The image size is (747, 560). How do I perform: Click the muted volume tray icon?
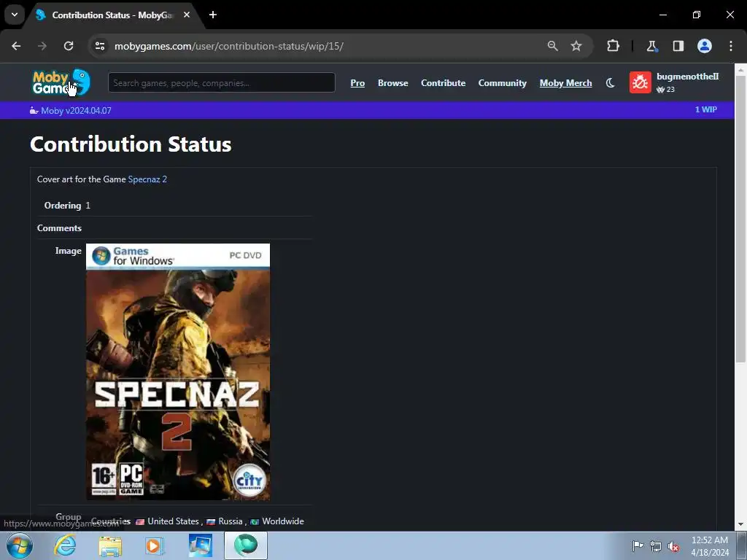coord(673,546)
